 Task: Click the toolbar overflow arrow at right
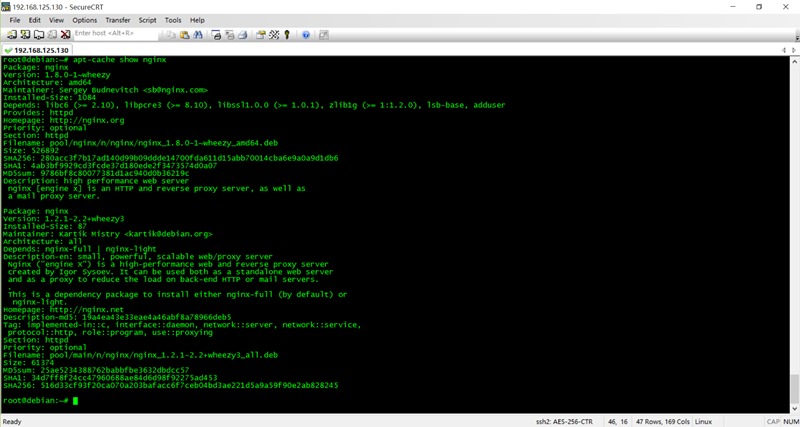pos(797,37)
